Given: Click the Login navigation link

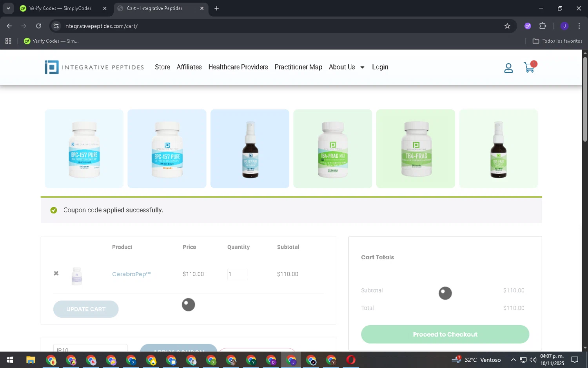Looking at the screenshot, I should (x=380, y=67).
